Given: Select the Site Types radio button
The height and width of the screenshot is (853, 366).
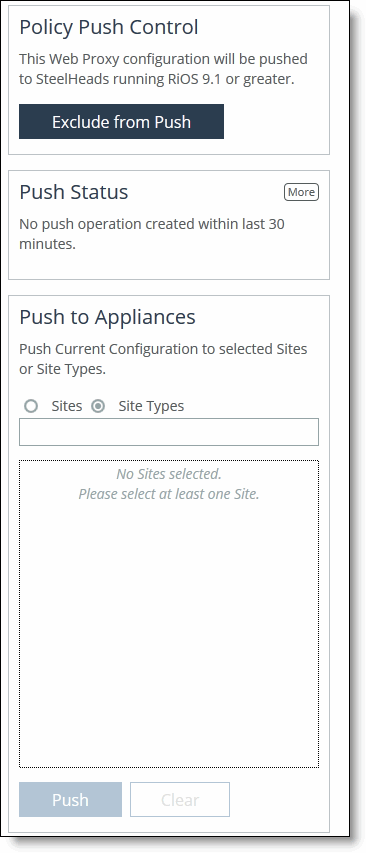Looking at the screenshot, I should tap(98, 406).
